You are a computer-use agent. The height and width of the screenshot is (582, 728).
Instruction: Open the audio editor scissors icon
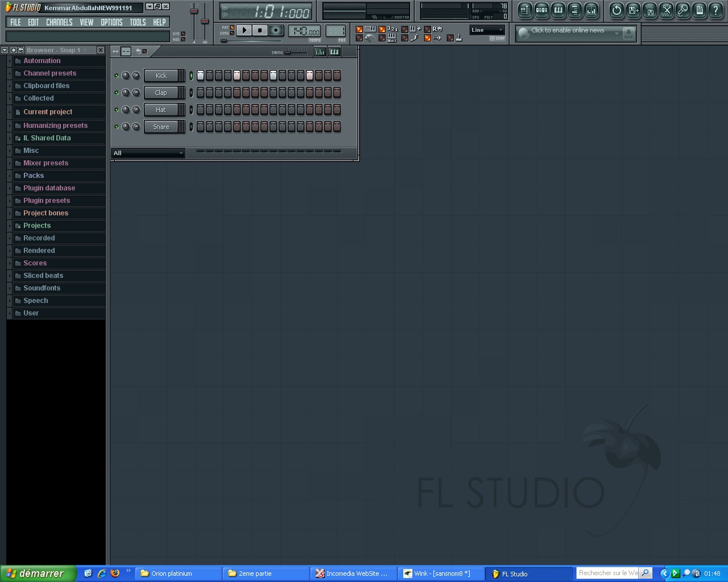pos(666,10)
